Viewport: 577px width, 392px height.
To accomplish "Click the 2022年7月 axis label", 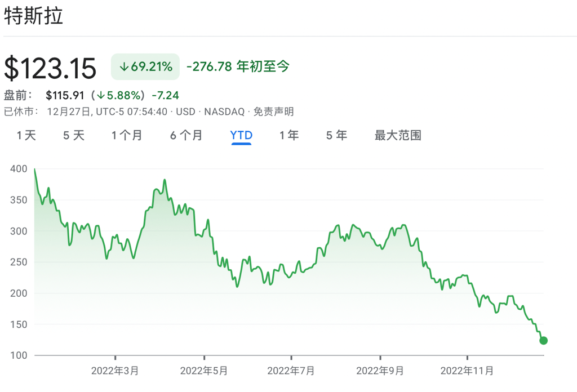I will click(x=289, y=372).
